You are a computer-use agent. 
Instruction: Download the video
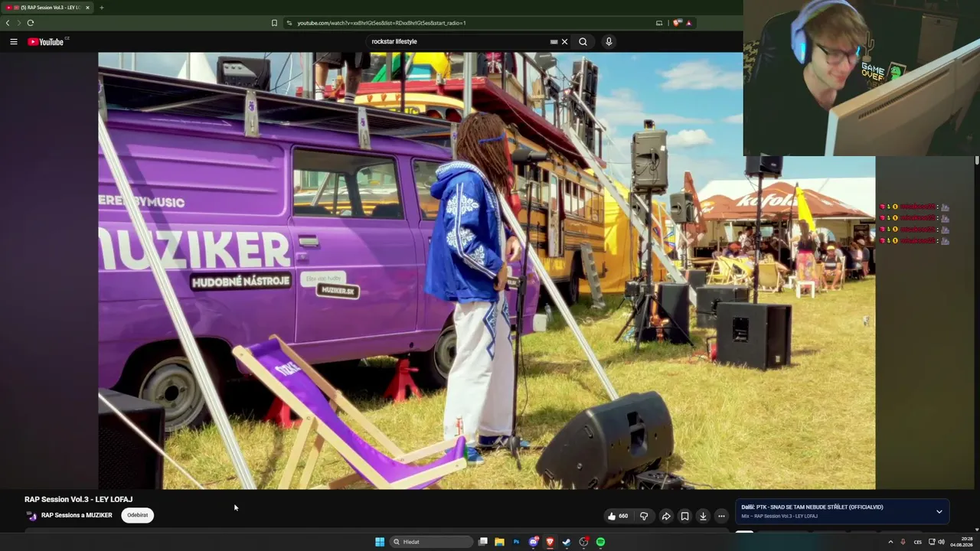coord(703,516)
